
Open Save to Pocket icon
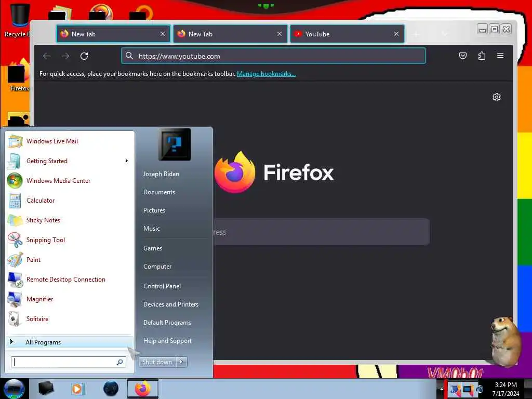pos(463,56)
